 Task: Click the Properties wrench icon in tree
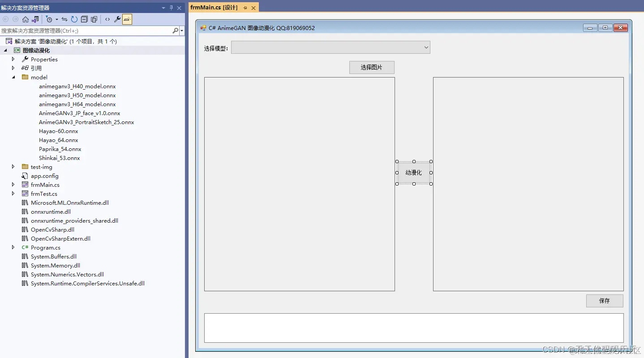[x=25, y=59]
